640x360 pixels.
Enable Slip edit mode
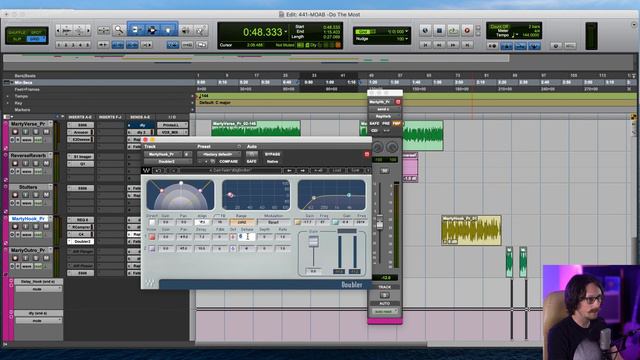(x=17, y=39)
